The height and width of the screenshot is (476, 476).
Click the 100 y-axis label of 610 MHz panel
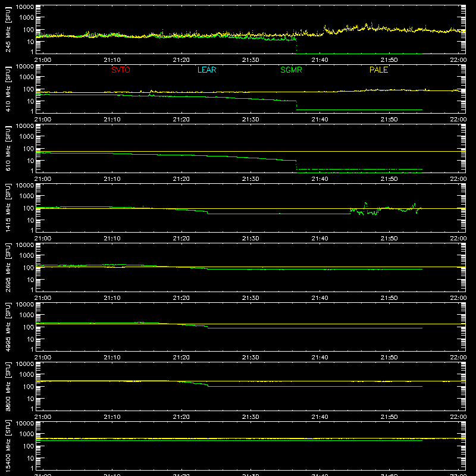pos(29,149)
